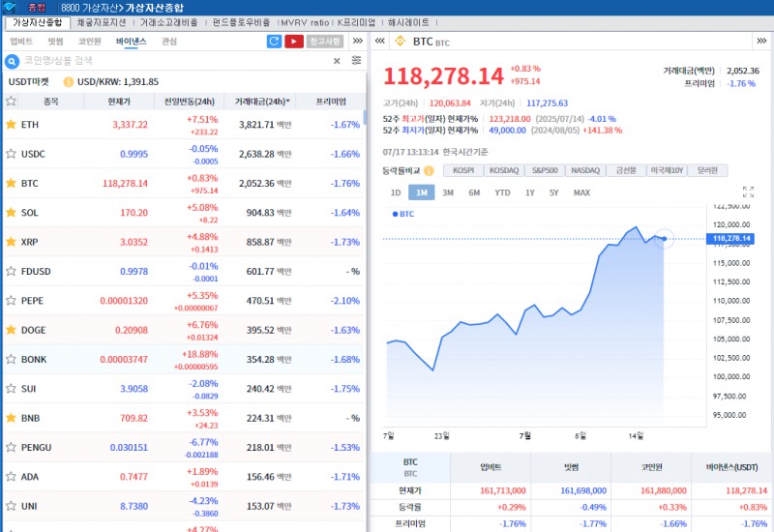This screenshot has height=532, width=774.
Task: Select 1D chart period
Action: tap(396, 192)
